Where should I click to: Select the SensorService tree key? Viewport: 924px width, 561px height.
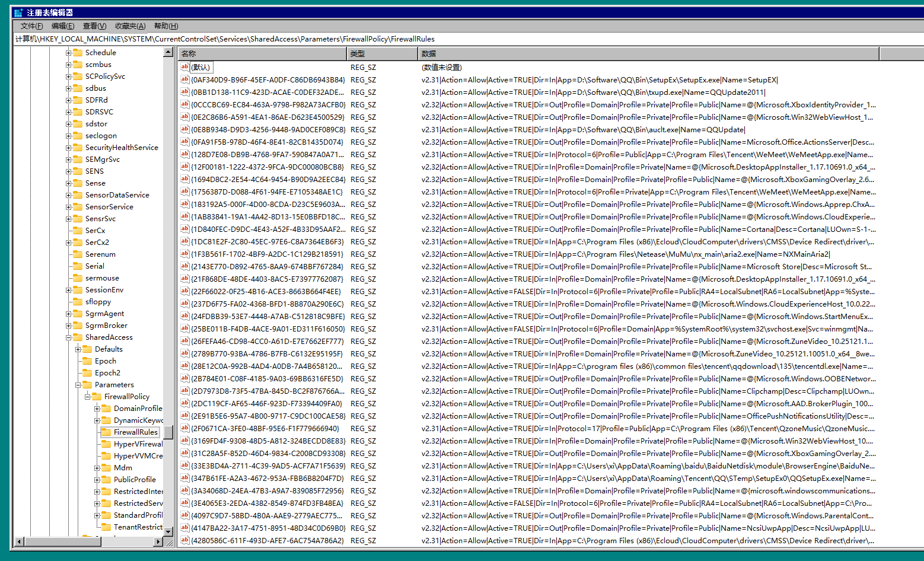click(x=109, y=207)
